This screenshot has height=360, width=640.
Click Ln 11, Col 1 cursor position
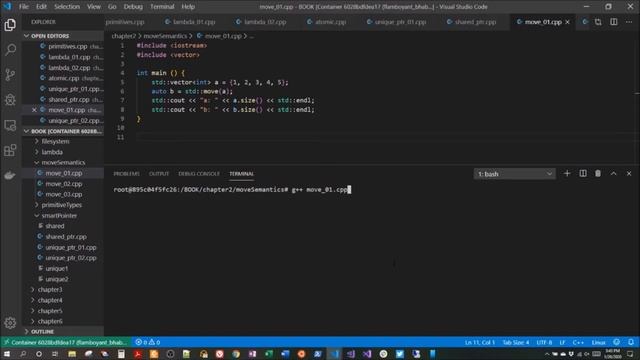point(480,342)
